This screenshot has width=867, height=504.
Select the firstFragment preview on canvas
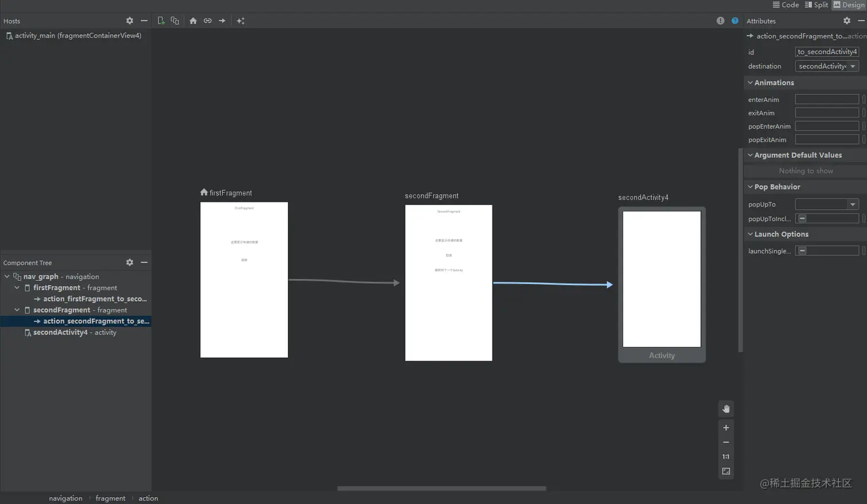(244, 280)
